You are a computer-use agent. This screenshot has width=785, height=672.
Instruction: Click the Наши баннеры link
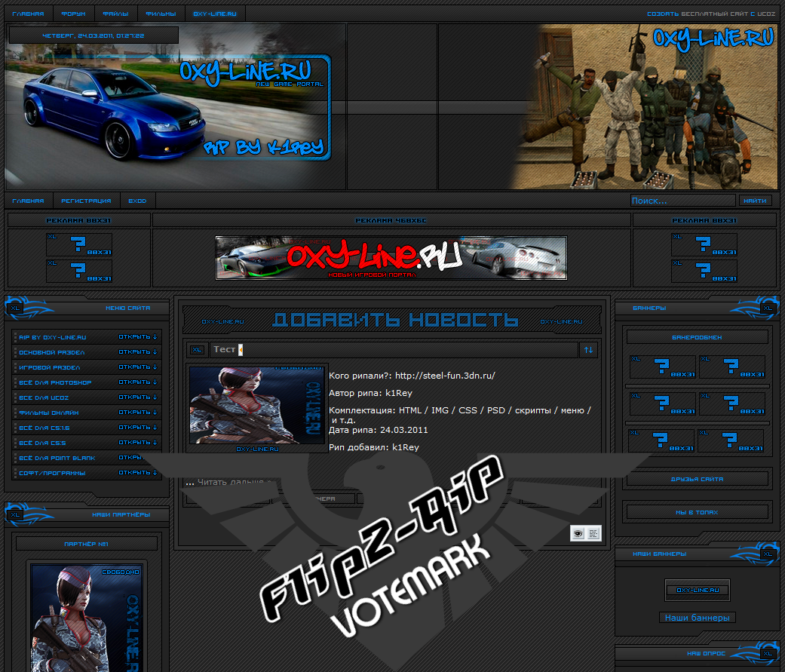tap(697, 618)
